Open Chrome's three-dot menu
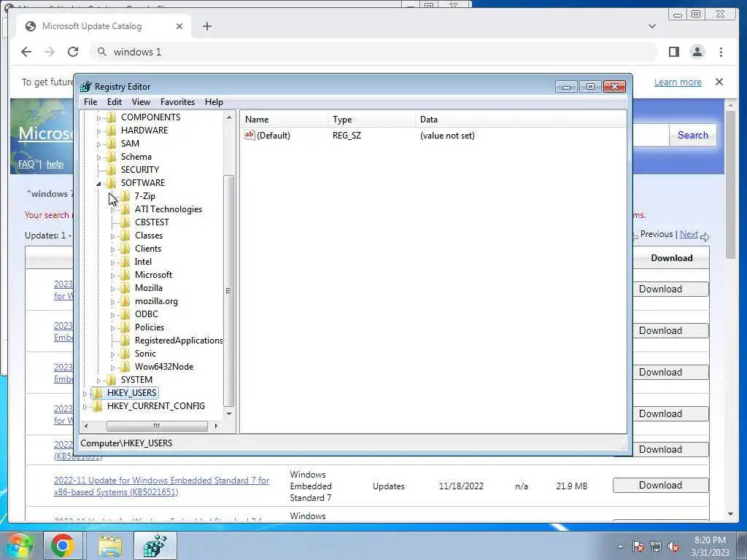This screenshot has height=560, width=747. pos(721,52)
